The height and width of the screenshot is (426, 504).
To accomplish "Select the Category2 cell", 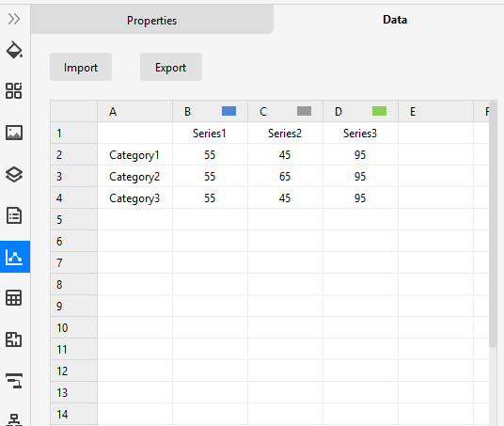I will tap(135, 176).
